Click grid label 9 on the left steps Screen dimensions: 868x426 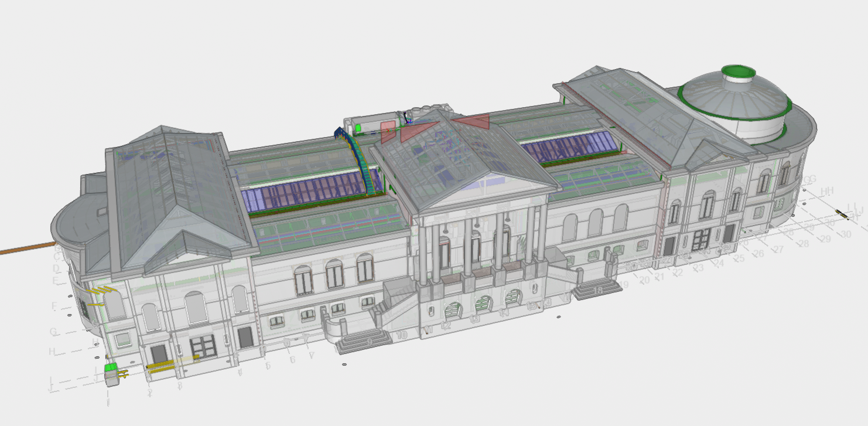369,340
